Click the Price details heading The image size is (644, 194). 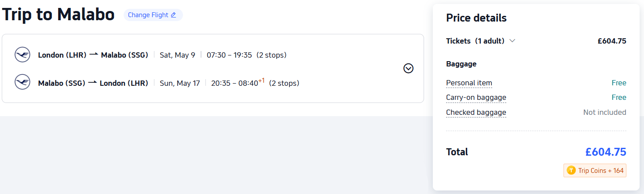point(476,18)
